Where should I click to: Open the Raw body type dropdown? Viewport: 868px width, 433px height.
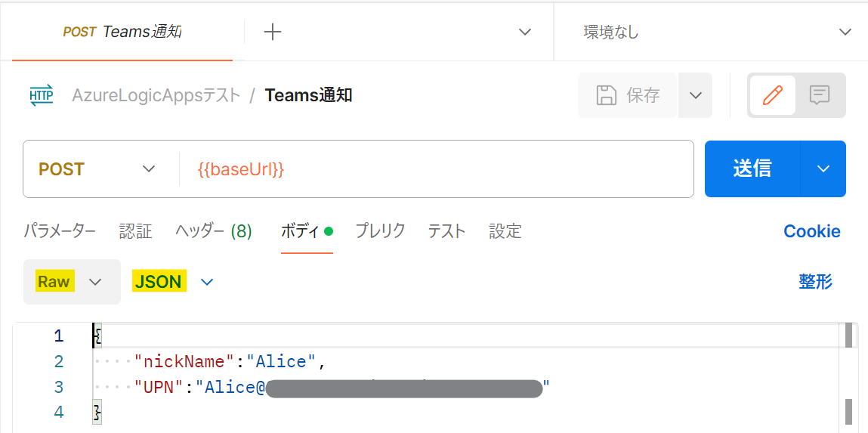[72, 282]
